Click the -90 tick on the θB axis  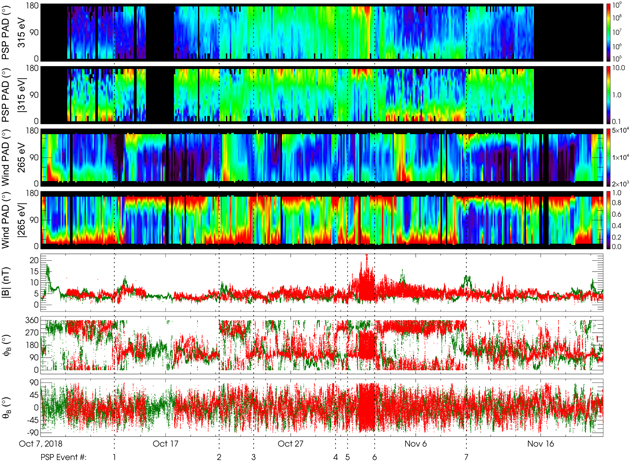[33, 432]
